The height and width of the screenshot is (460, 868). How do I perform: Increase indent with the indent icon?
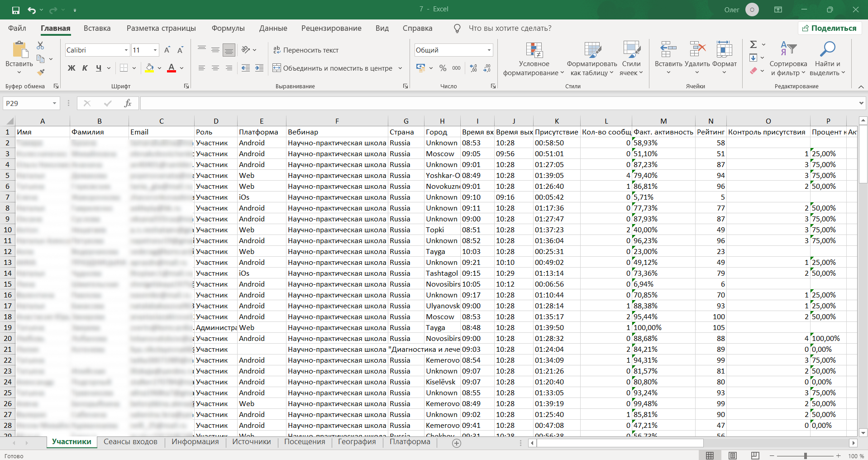point(259,68)
